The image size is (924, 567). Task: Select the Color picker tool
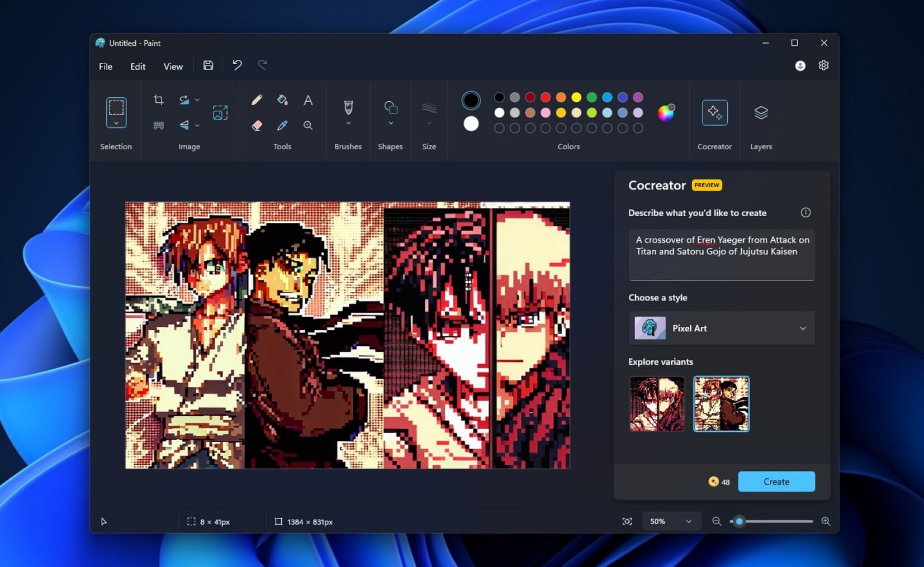tap(282, 125)
